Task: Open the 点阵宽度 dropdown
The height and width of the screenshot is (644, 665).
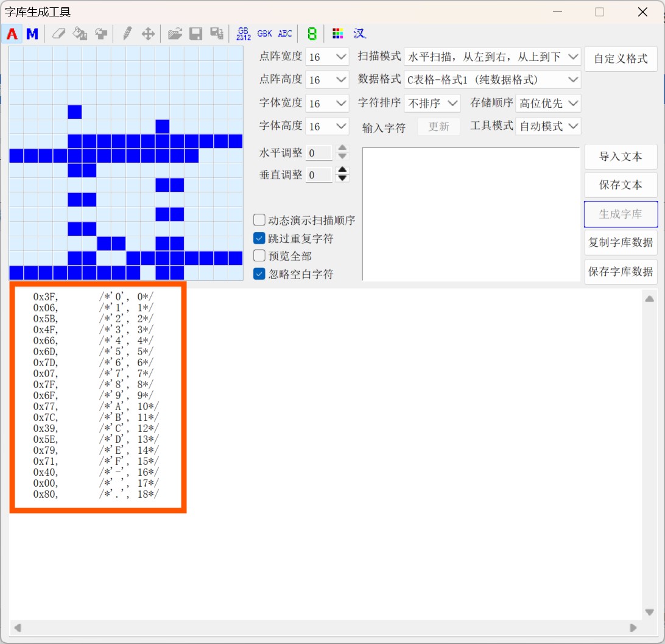Action: coord(327,57)
